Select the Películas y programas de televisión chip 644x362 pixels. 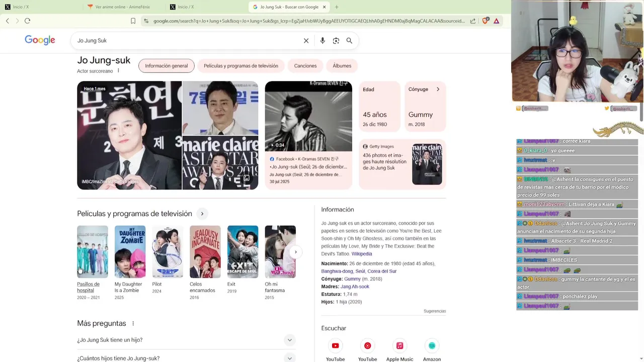click(x=240, y=66)
